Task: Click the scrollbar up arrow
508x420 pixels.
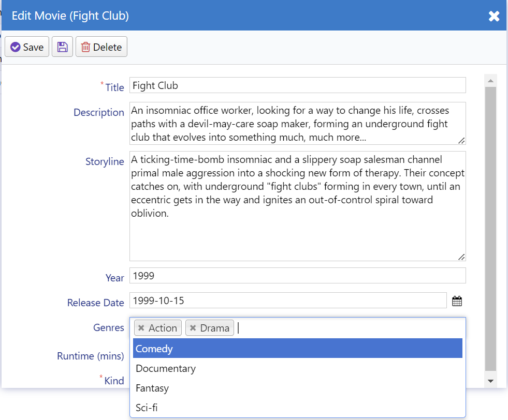Action: click(490, 81)
